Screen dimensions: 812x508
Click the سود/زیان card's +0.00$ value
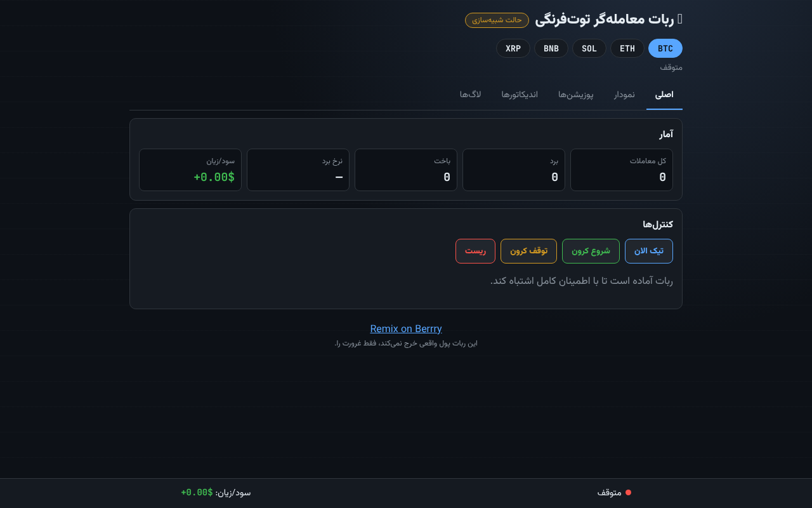point(214,177)
